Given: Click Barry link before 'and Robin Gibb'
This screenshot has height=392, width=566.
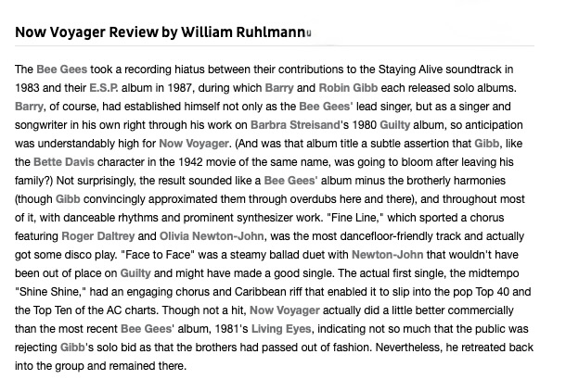Looking at the screenshot, I should pyautogui.click(x=279, y=88).
